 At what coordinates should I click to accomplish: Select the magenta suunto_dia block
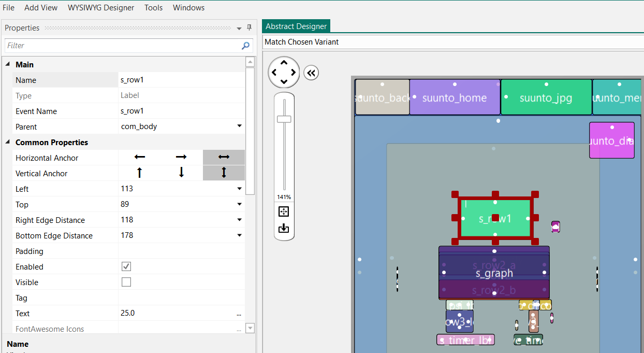(x=611, y=140)
